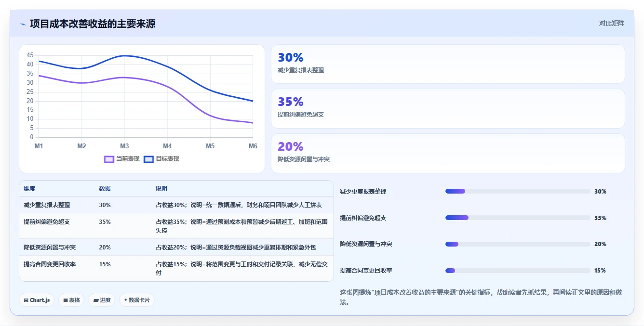Select the 进度 tag chip
The image size is (644, 326).
(x=102, y=300)
